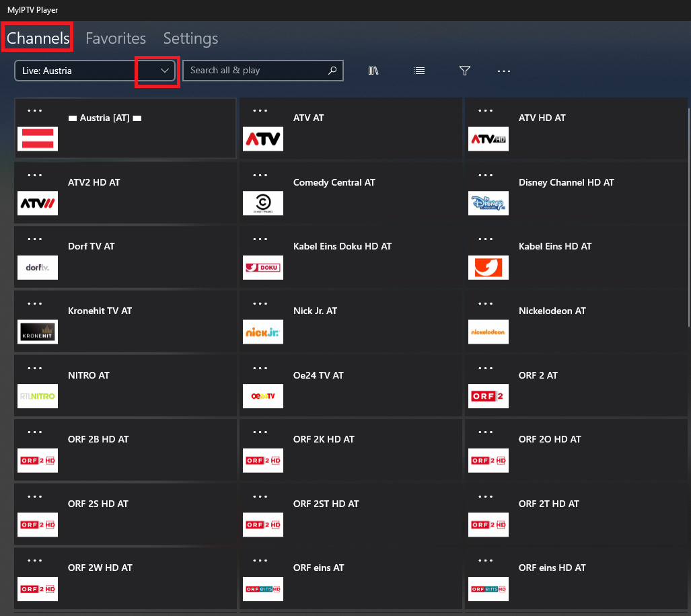Select ORF 2T HD AT channel
The width and height of the screenshot is (691, 616).
576,514
